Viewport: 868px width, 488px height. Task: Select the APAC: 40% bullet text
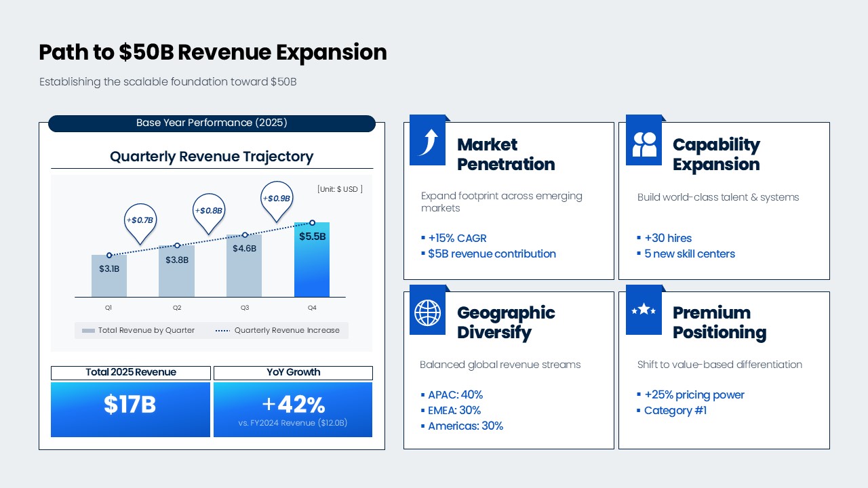click(455, 394)
